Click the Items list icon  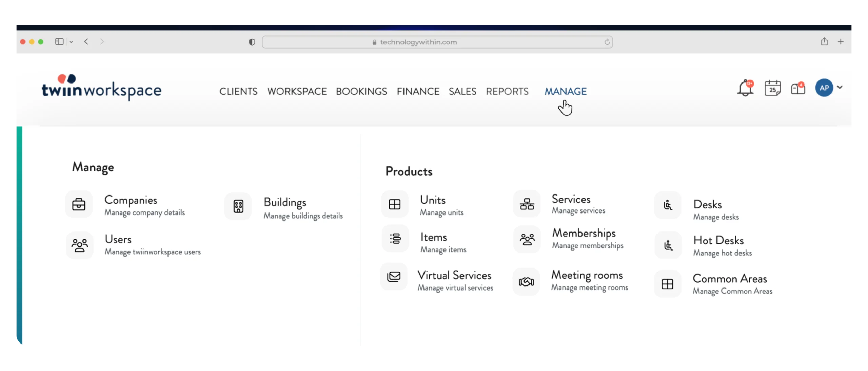(395, 239)
